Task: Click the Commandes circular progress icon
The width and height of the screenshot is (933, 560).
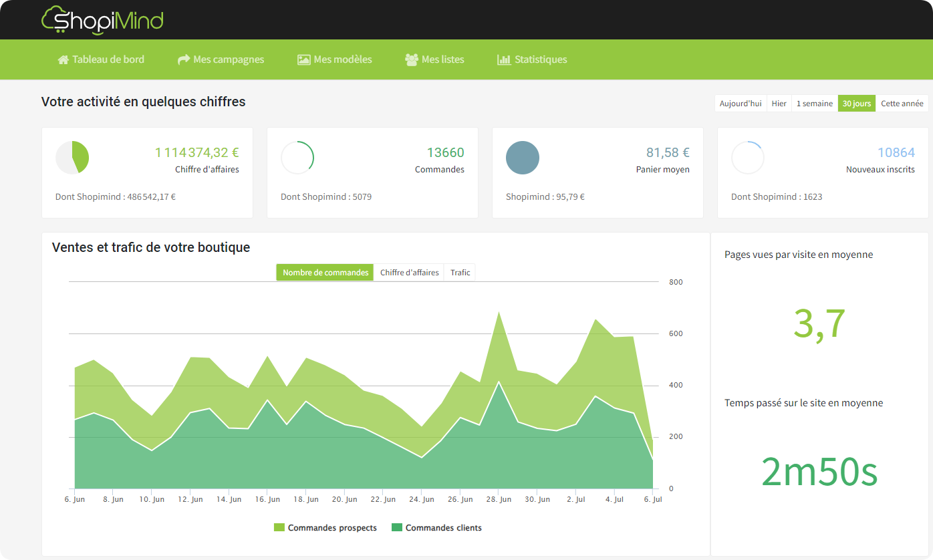Action: click(297, 158)
